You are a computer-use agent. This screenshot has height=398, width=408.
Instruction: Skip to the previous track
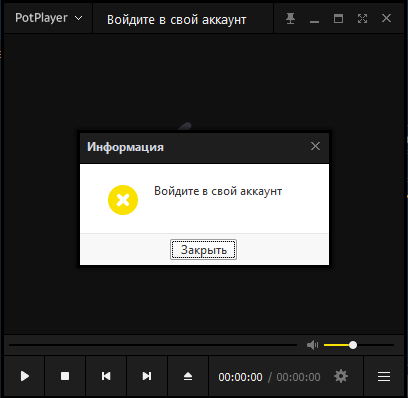click(106, 376)
